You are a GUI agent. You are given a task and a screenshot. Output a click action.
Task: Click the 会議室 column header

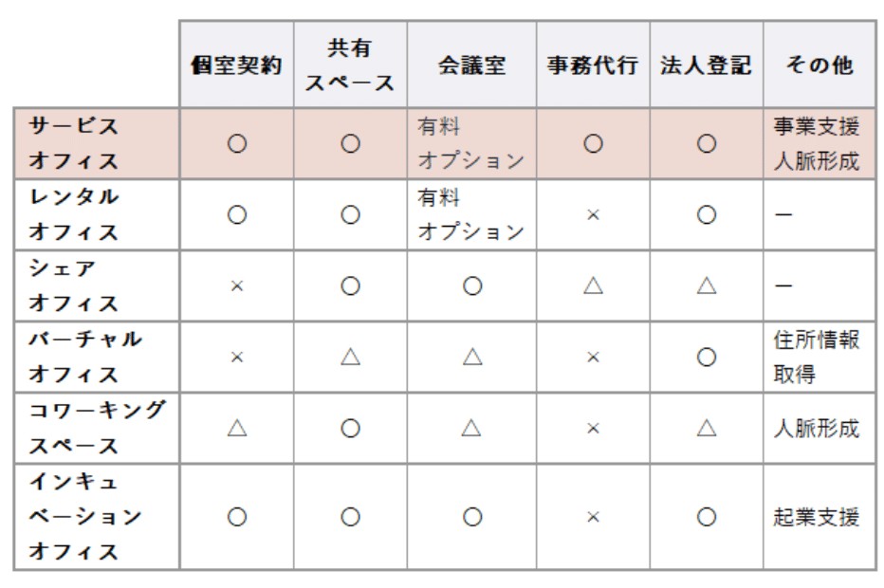coord(472,64)
